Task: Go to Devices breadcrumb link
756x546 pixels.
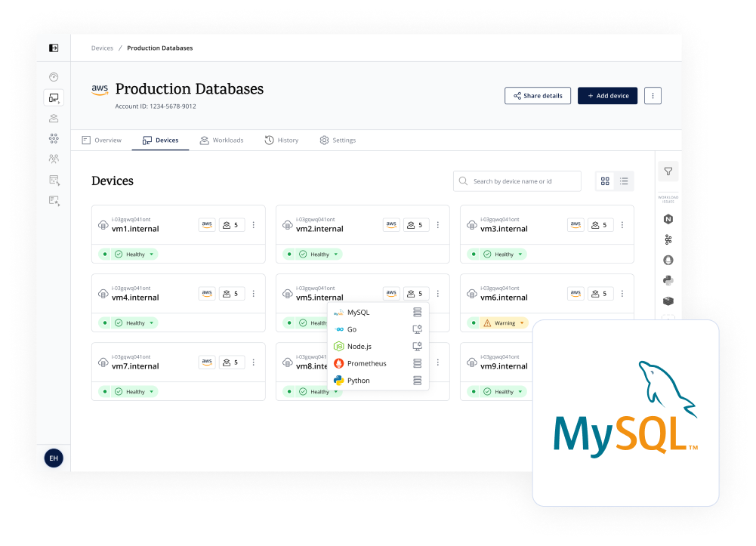Action: click(x=102, y=48)
